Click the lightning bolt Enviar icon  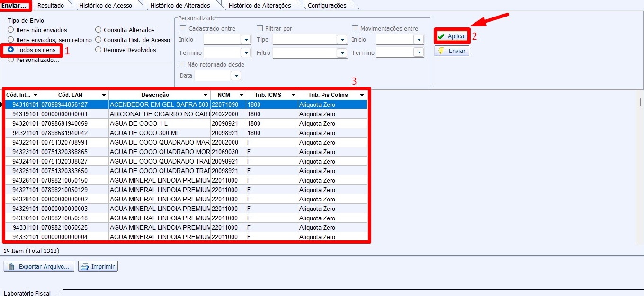pyautogui.click(x=441, y=51)
